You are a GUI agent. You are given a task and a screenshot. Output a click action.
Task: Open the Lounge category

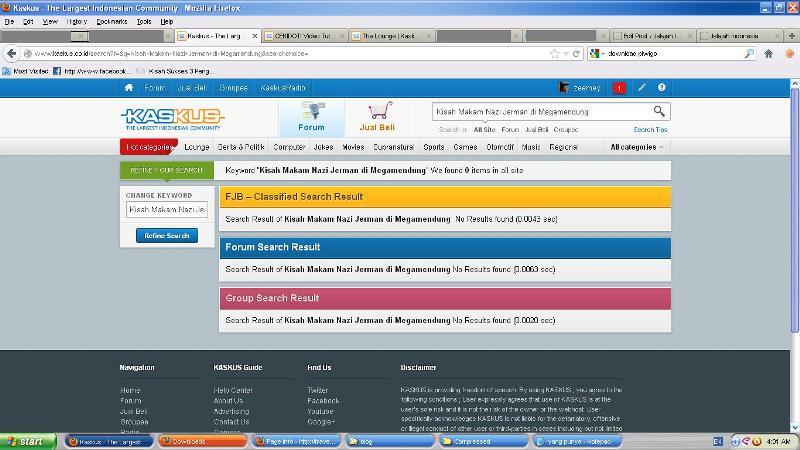[x=196, y=147]
